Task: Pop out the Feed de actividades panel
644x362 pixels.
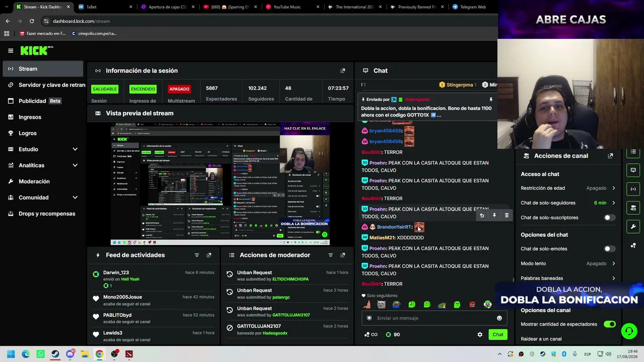Action: pyautogui.click(x=209, y=255)
